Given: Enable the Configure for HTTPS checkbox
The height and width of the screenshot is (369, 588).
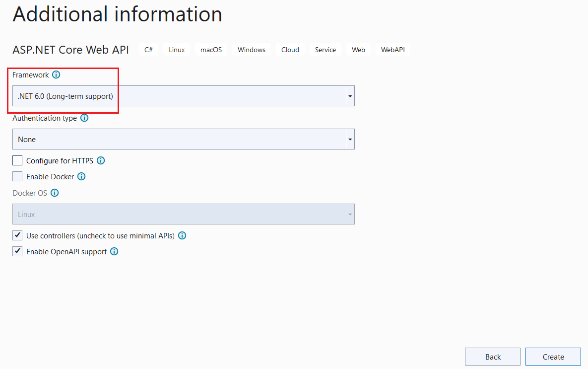Looking at the screenshot, I should pyautogui.click(x=17, y=160).
